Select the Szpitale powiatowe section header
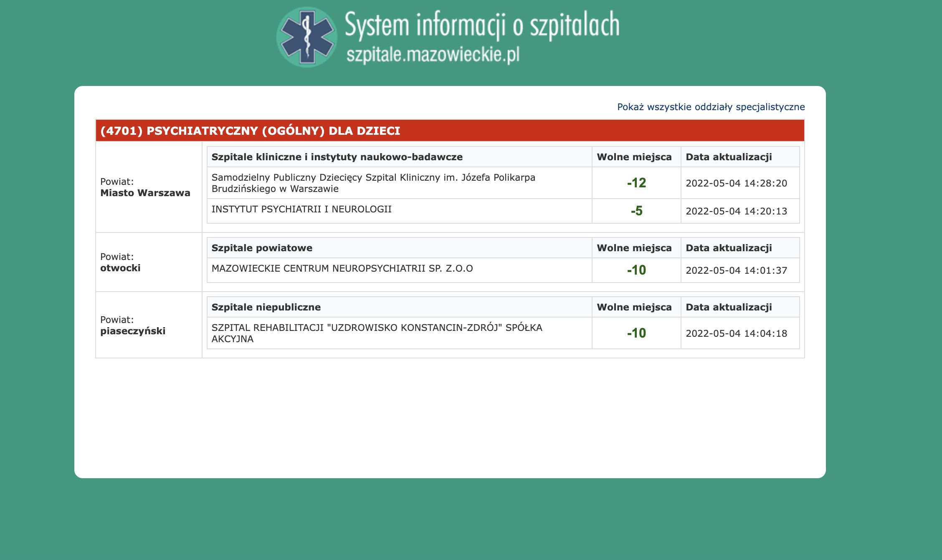 pos(262,248)
